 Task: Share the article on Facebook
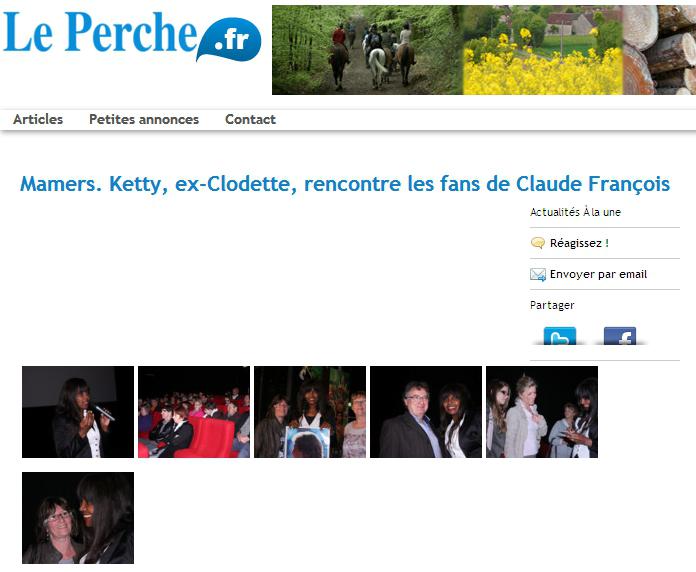coord(620,336)
